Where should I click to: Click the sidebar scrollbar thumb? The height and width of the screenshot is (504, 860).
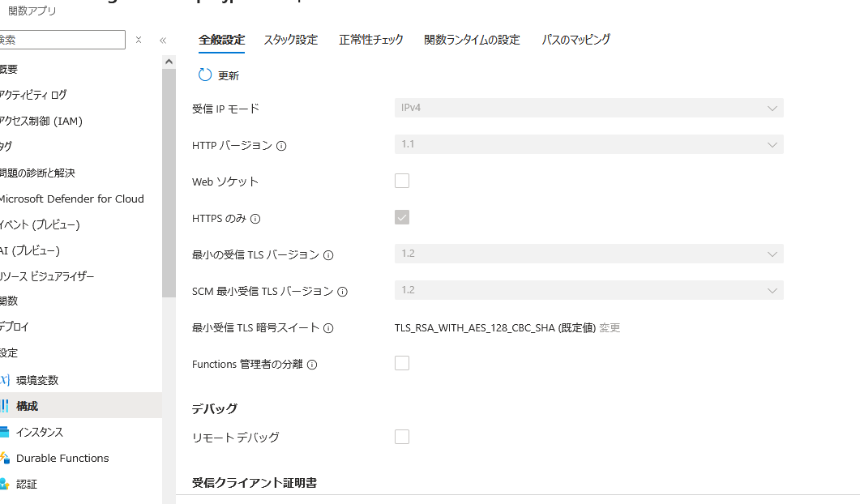(169, 182)
